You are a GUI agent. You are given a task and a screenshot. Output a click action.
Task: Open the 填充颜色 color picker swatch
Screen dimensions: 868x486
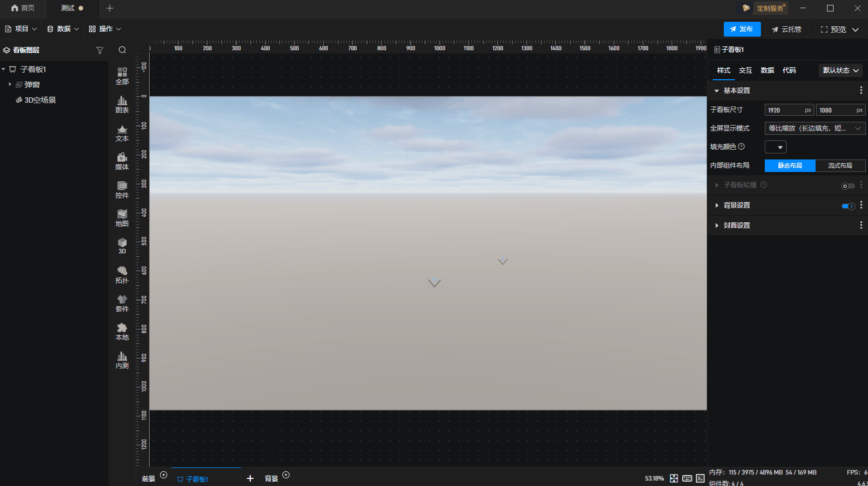point(775,147)
